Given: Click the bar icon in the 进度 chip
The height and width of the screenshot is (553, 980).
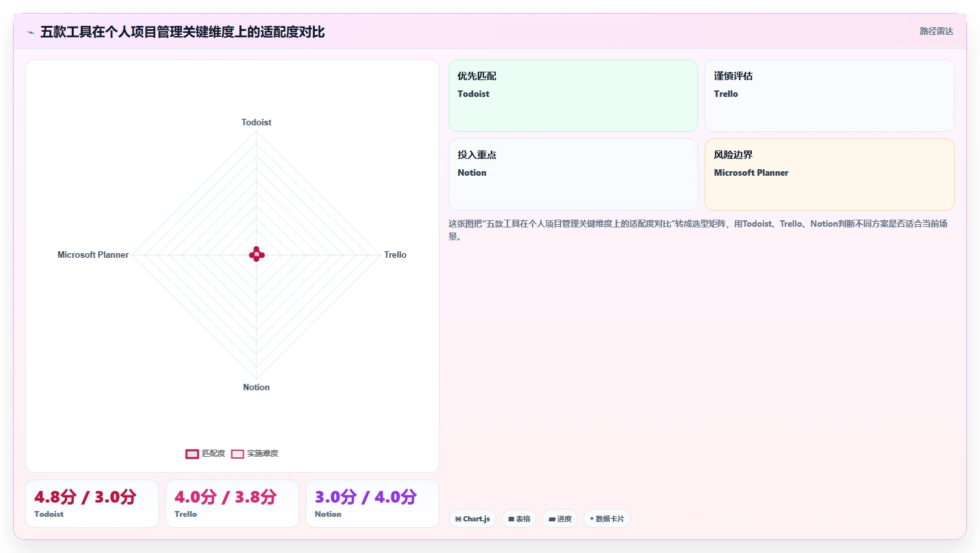Looking at the screenshot, I should click(x=552, y=519).
